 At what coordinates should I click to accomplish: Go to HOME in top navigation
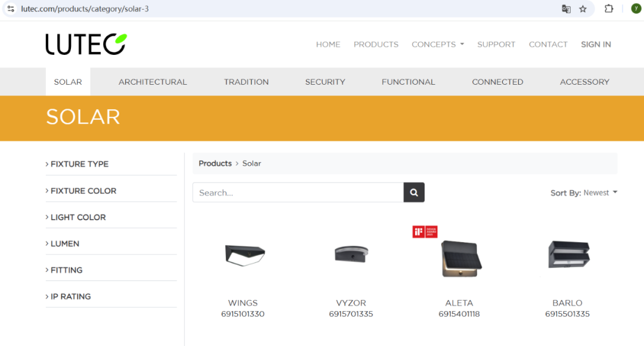(x=328, y=44)
